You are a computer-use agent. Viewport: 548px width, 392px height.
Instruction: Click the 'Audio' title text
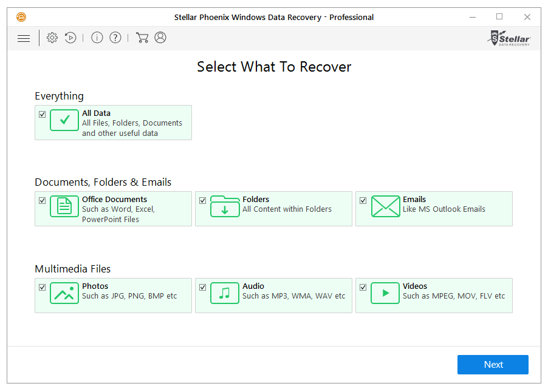click(x=253, y=286)
